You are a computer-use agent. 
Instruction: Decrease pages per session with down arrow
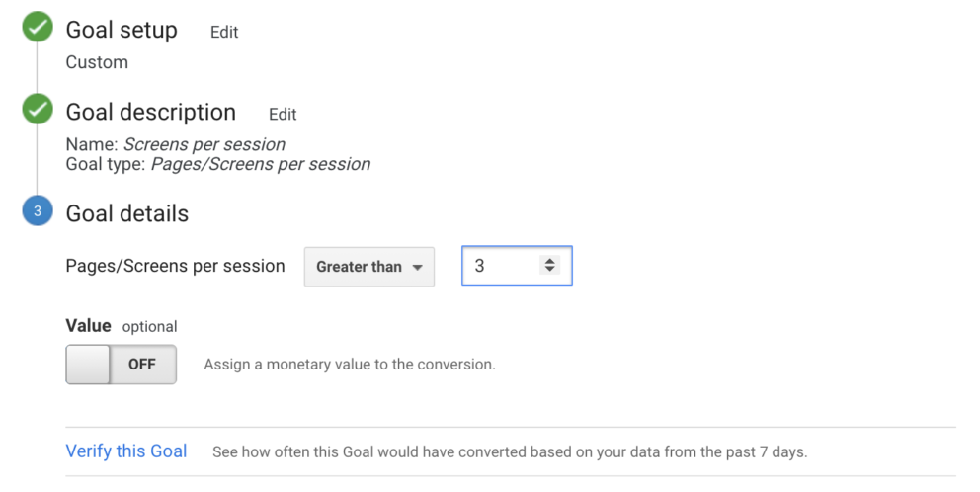pos(550,271)
